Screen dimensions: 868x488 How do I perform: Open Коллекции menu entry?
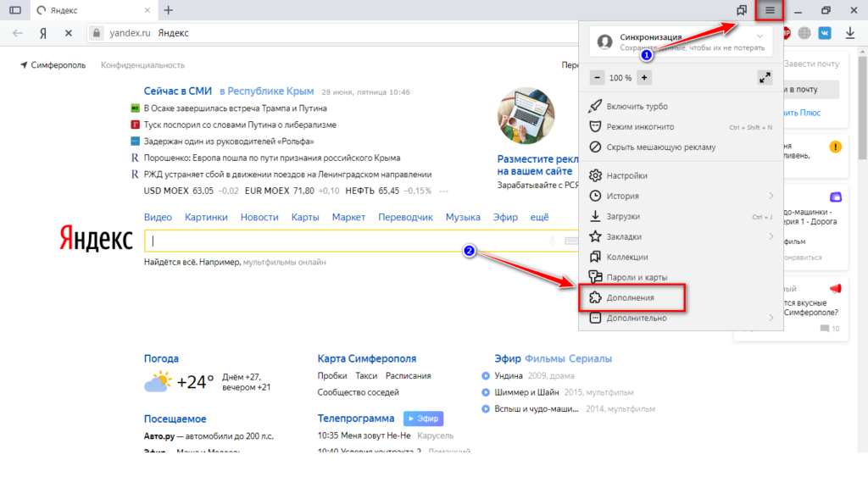(681, 257)
